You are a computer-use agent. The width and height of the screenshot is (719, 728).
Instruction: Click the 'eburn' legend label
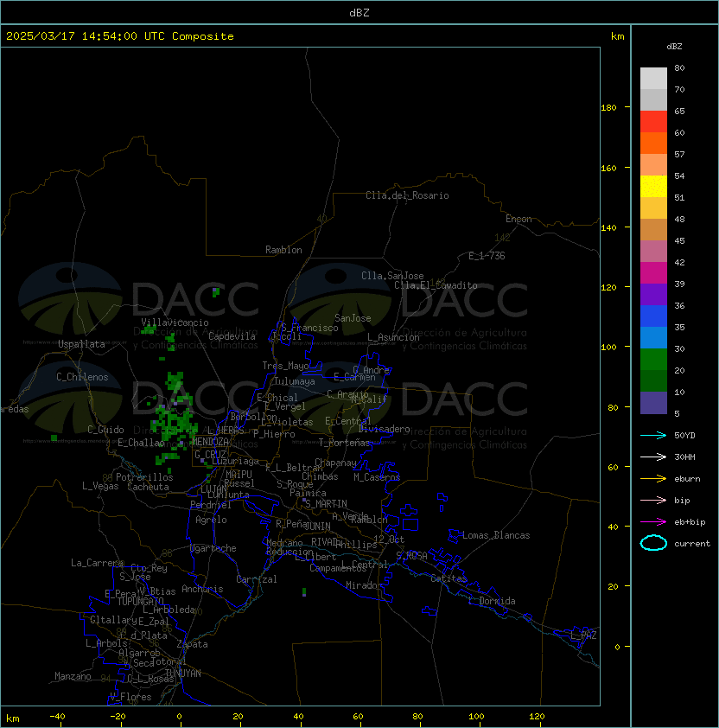pos(687,479)
